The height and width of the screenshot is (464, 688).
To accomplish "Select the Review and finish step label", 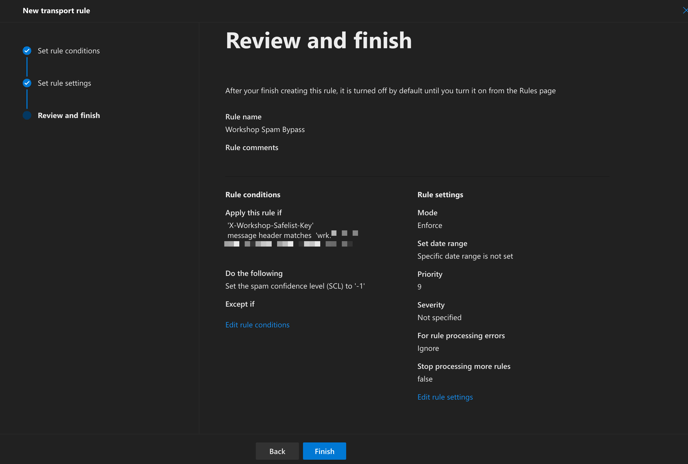I will pos(68,116).
